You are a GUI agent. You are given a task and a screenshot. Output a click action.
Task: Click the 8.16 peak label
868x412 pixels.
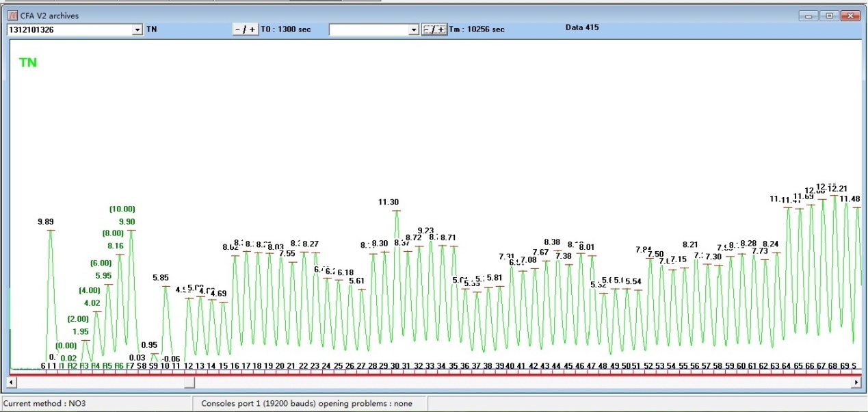(115, 246)
